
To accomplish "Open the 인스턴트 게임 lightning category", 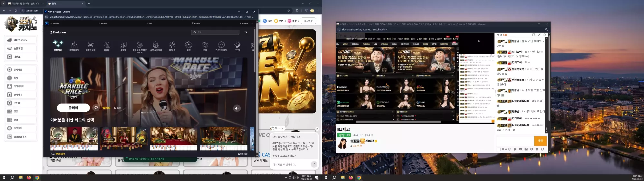I will (x=221, y=46).
